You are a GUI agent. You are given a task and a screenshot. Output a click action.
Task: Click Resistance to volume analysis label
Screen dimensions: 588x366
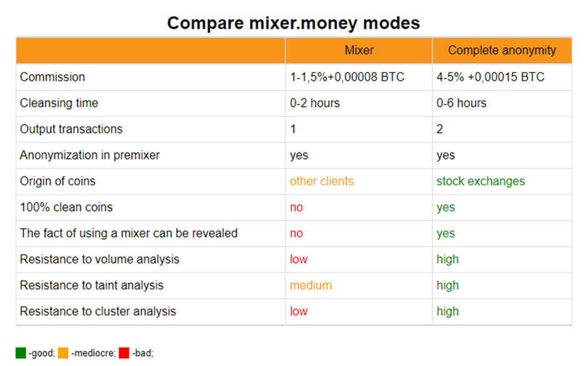point(99,260)
